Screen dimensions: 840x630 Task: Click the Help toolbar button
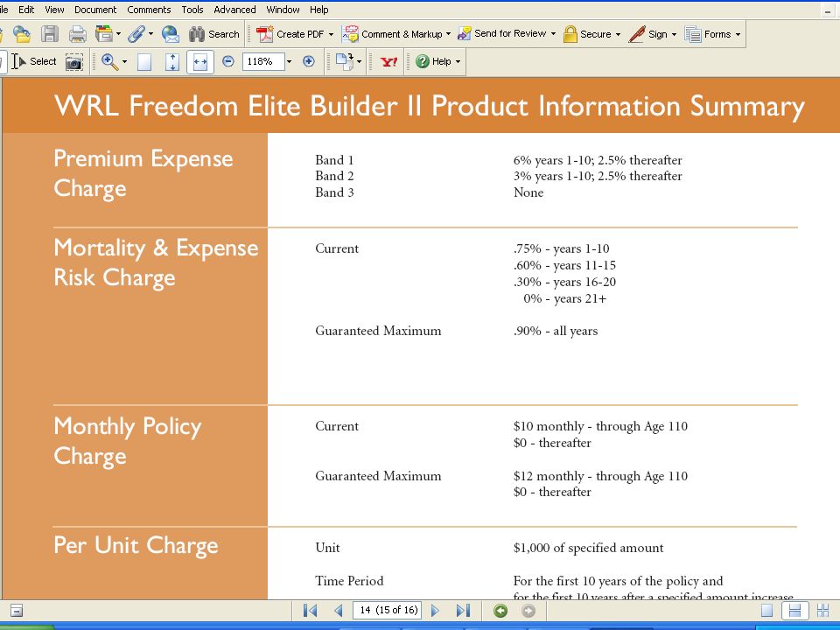[x=433, y=61]
